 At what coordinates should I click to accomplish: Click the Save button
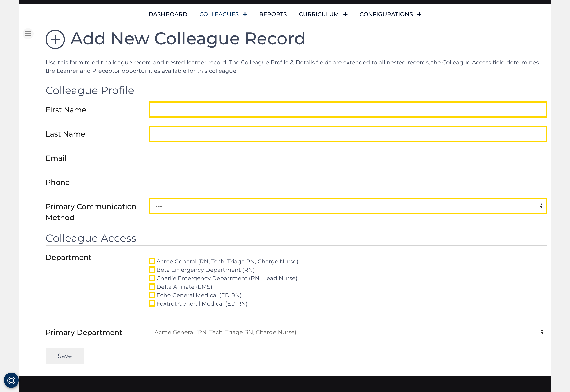pos(65,356)
